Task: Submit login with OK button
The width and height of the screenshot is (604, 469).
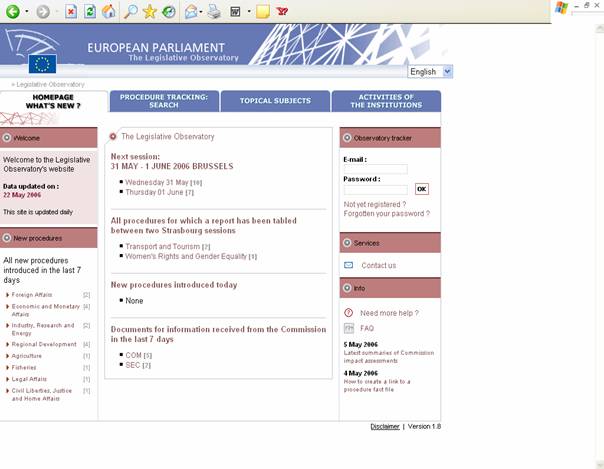Action: click(422, 189)
